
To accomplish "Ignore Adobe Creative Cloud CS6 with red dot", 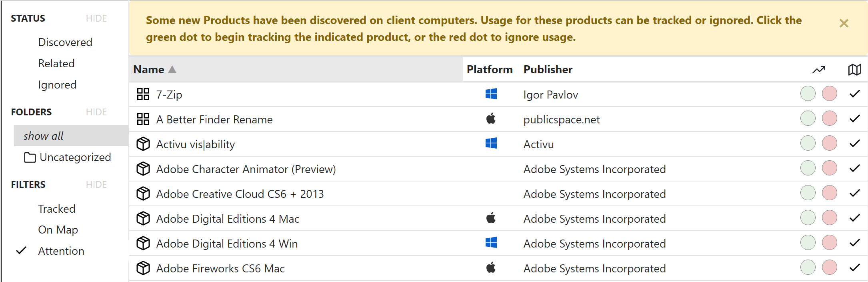I will (x=830, y=193).
